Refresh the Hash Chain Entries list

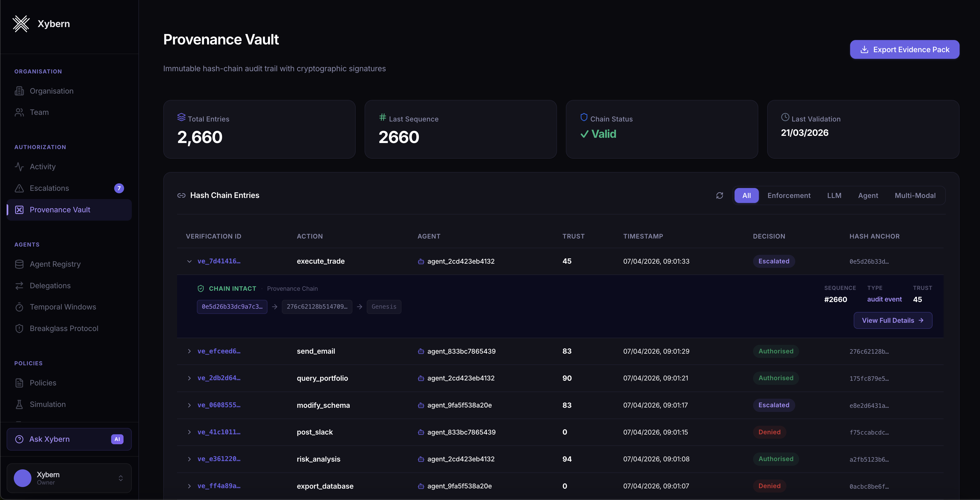(719, 195)
